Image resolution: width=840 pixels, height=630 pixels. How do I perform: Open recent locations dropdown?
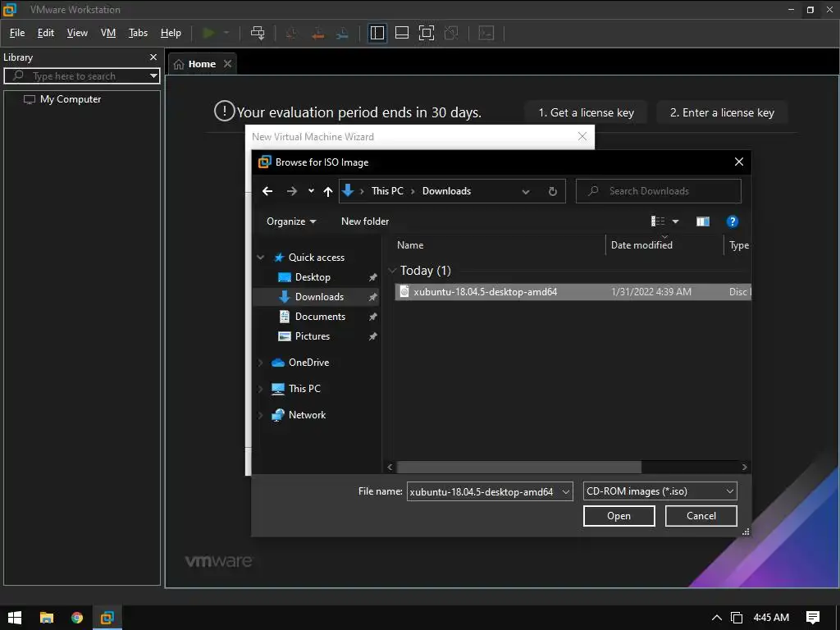click(311, 191)
